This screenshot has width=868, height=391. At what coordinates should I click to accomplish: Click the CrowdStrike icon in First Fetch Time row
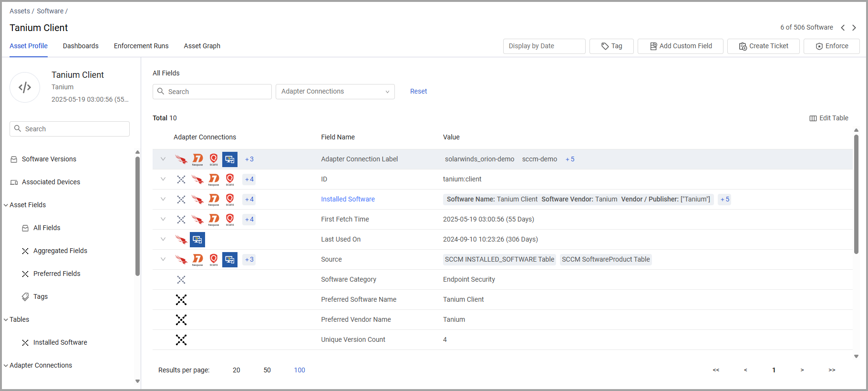tap(197, 220)
